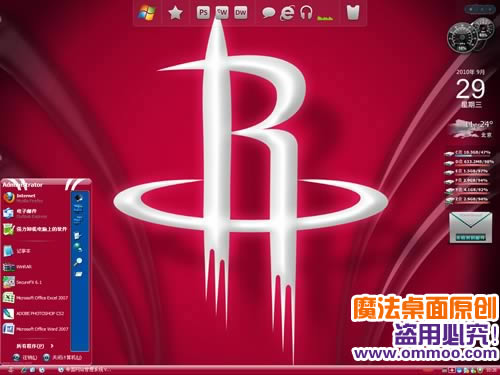This screenshot has width=500, height=375.
Task: Click the start button on the taskbar
Action: [11, 370]
